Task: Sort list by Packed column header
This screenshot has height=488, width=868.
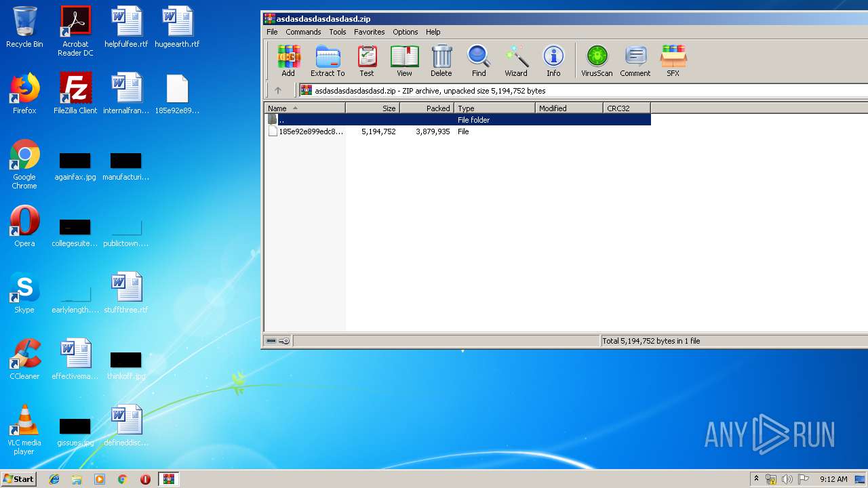Action: [x=427, y=108]
